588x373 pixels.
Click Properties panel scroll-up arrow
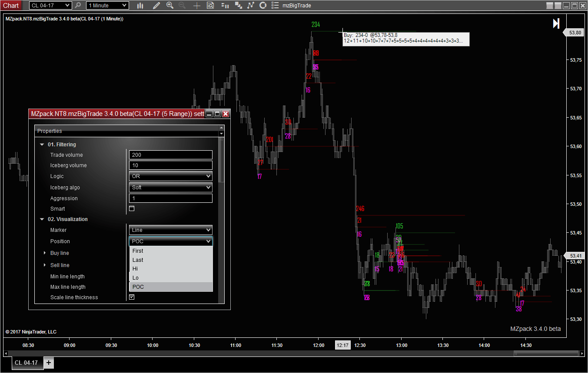point(222,128)
